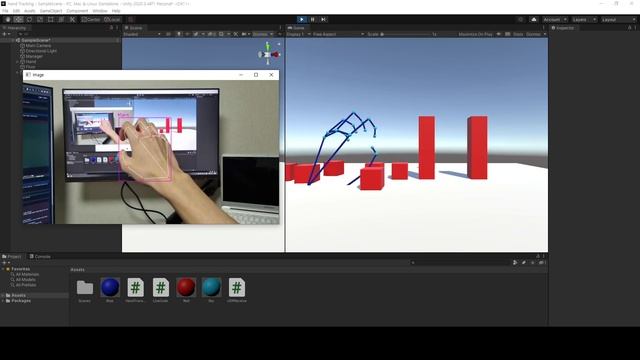Open the GameObject menu
640x360 pixels.
point(51,11)
